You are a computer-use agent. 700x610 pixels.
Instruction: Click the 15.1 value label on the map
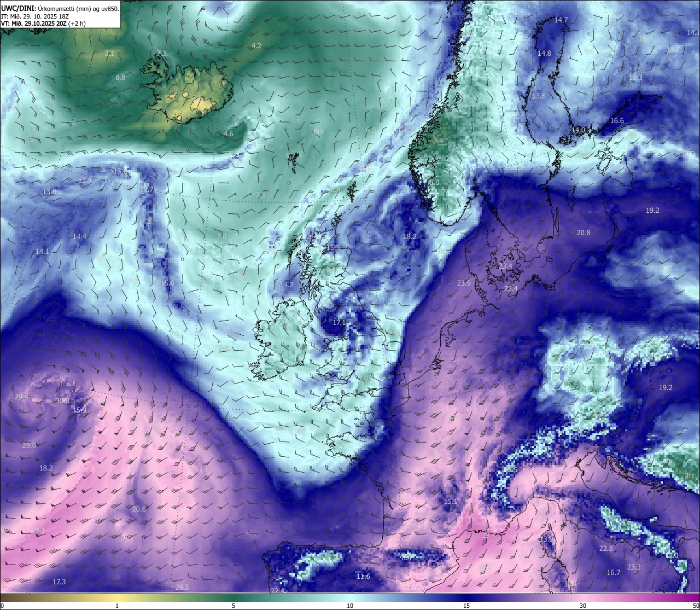[451, 502]
